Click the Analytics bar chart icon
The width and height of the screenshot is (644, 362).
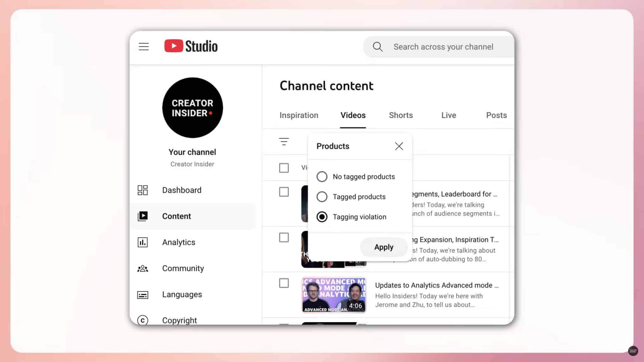[x=143, y=242]
